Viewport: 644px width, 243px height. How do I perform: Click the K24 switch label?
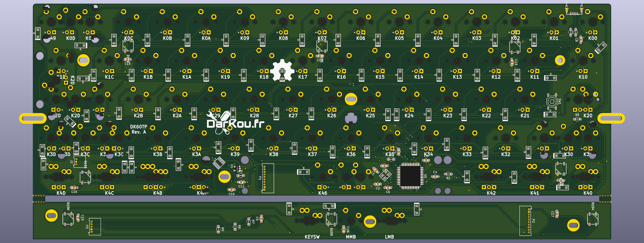(x=409, y=116)
